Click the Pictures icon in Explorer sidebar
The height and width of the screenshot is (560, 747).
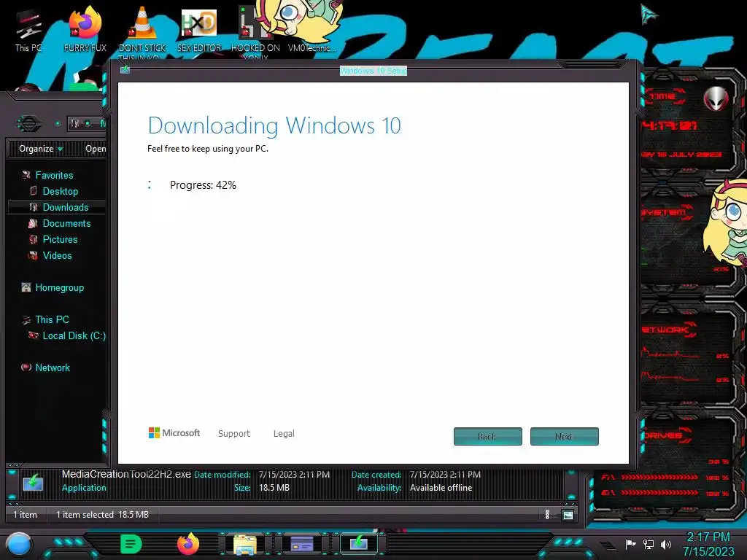pos(34,239)
